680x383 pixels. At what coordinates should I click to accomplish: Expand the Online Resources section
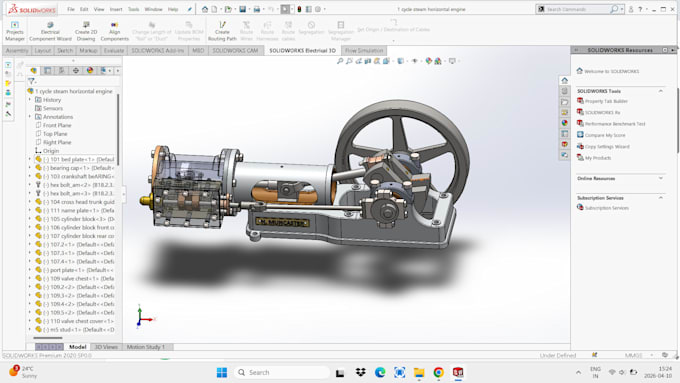pos(660,178)
